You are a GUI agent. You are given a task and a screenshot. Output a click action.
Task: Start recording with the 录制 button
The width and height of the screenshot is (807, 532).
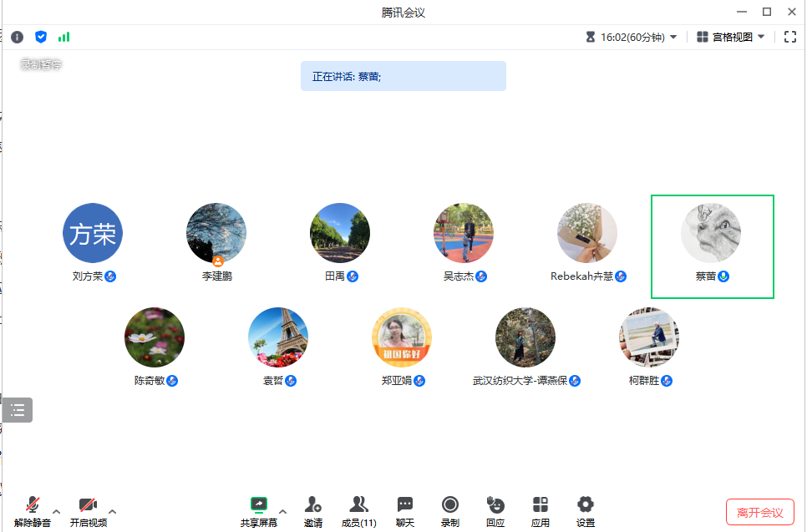450,510
